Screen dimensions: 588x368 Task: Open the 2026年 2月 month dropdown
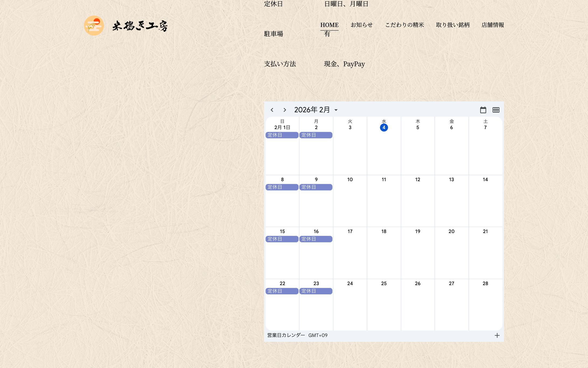pos(312,110)
